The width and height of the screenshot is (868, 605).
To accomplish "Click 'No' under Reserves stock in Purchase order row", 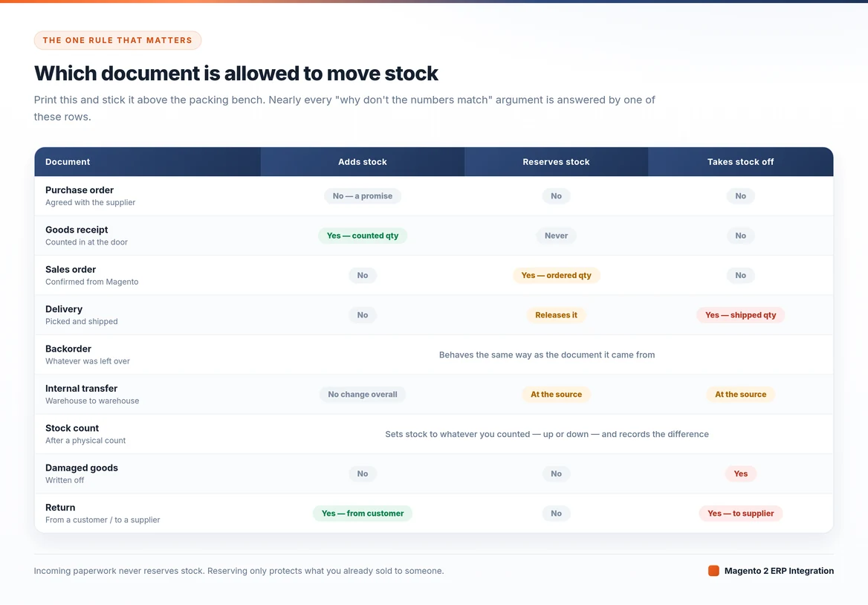I will point(557,196).
